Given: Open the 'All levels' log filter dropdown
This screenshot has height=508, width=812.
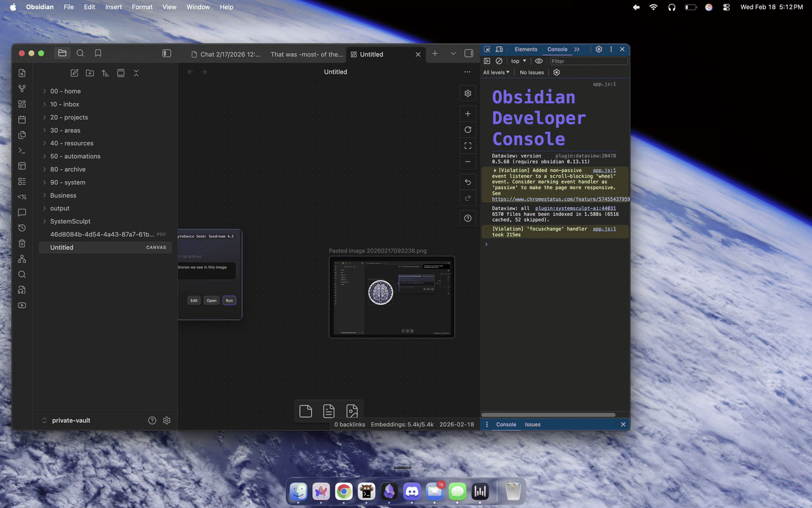Looking at the screenshot, I should pos(497,72).
